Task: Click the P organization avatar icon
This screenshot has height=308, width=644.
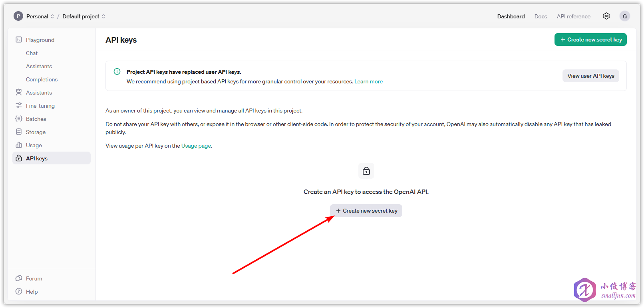Action: [18, 16]
